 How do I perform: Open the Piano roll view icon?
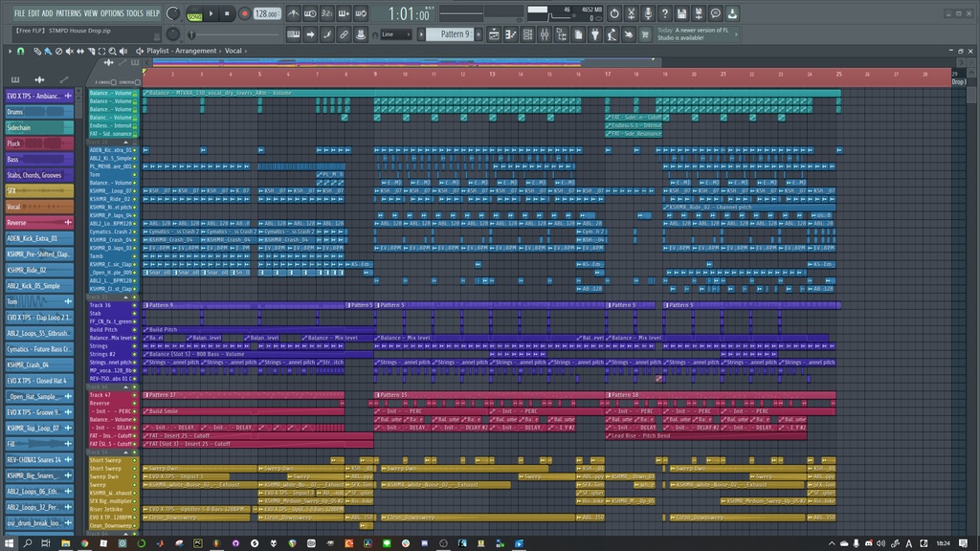[x=511, y=35]
